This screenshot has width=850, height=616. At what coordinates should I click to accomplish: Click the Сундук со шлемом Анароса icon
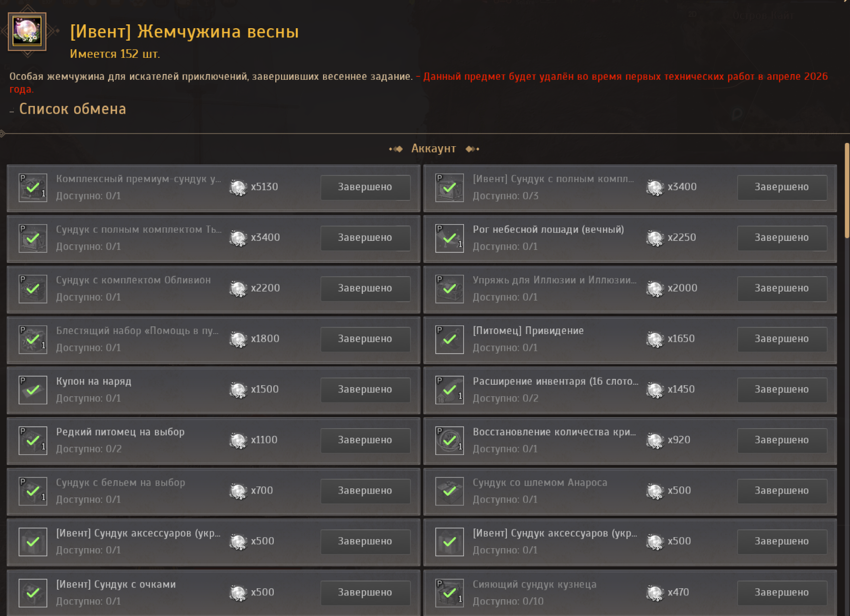click(x=450, y=492)
